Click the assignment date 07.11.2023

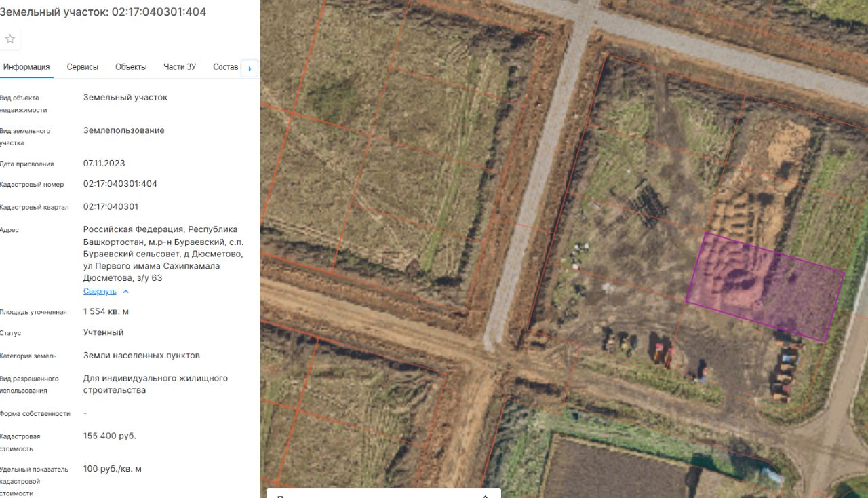point(104,164)
